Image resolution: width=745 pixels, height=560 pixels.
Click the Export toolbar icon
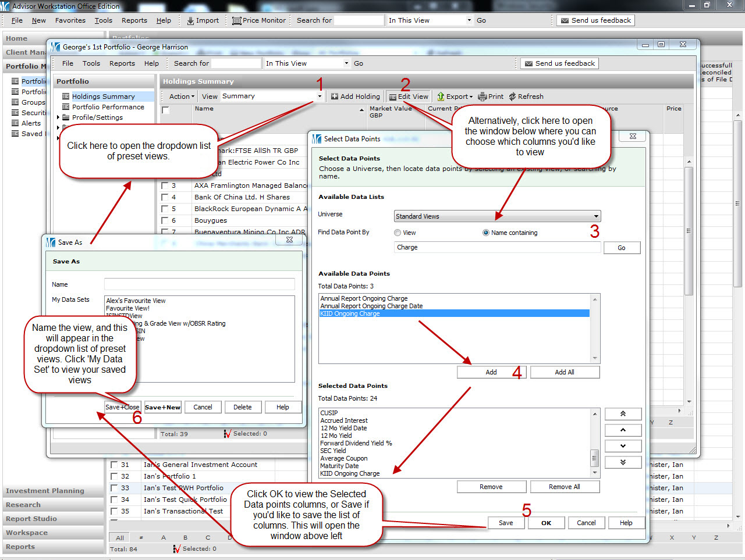tap(441, 97)
